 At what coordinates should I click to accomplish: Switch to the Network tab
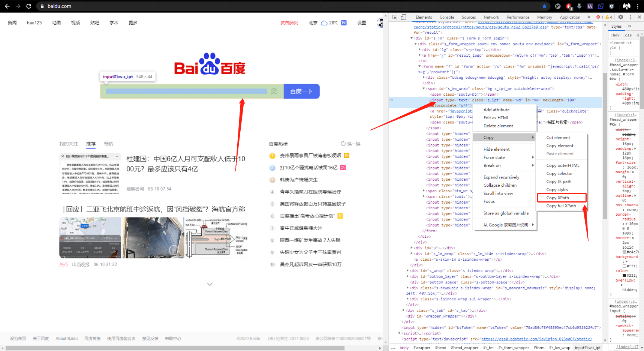(491, 17)
